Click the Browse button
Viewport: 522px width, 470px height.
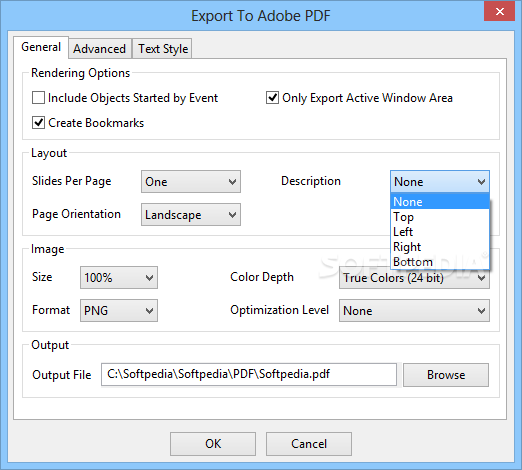pos(446,375)
